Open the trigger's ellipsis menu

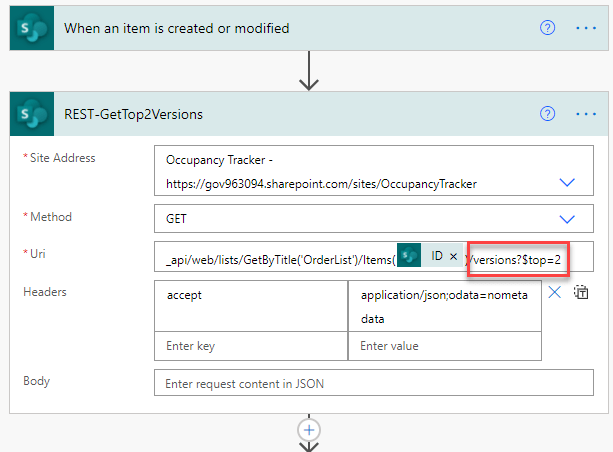586,28
